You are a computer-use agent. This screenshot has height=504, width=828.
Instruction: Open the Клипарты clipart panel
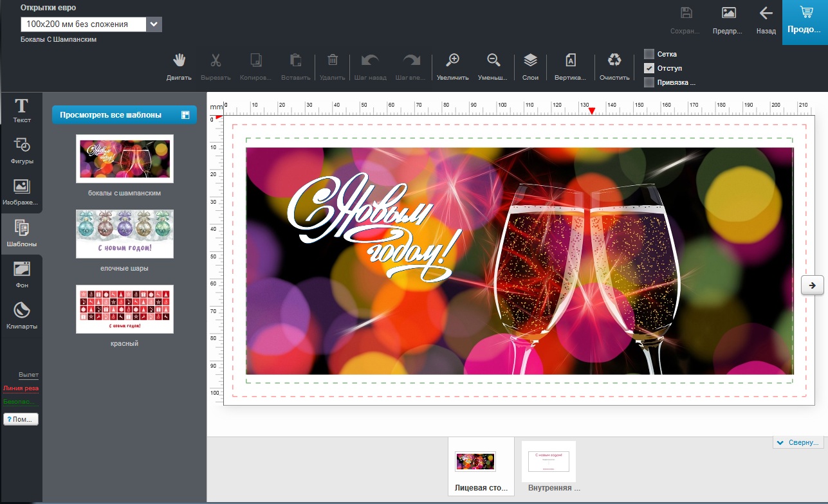click(22, 316)
